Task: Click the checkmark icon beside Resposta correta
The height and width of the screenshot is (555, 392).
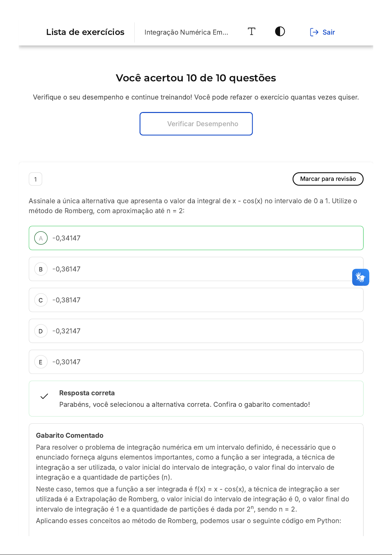Action: 44,396
